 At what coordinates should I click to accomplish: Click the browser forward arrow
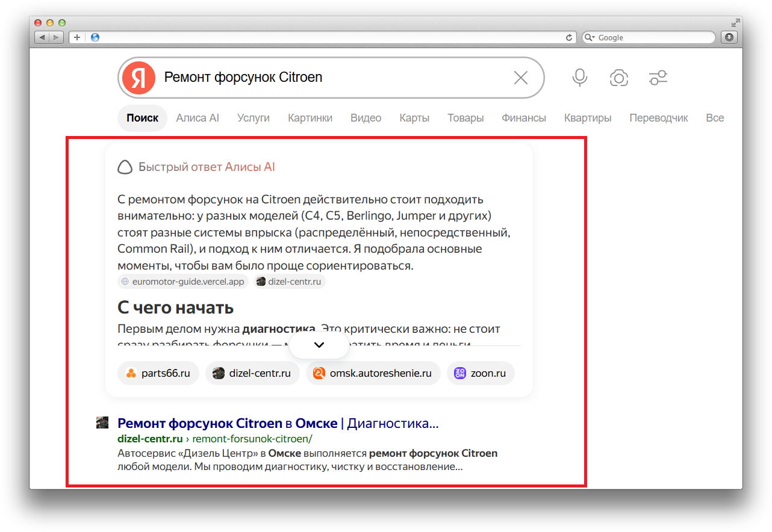pos(56,37)
